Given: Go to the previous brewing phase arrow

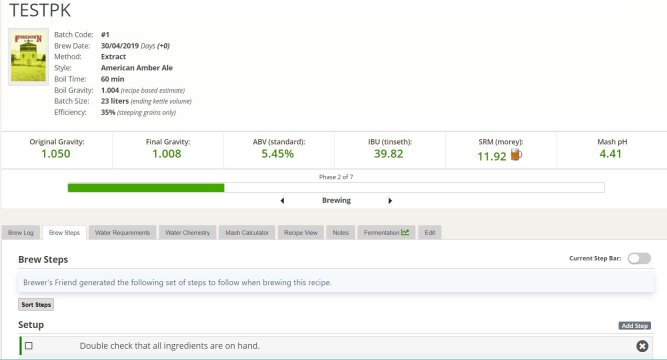Looking at the screenshot, I should [282, 200].
